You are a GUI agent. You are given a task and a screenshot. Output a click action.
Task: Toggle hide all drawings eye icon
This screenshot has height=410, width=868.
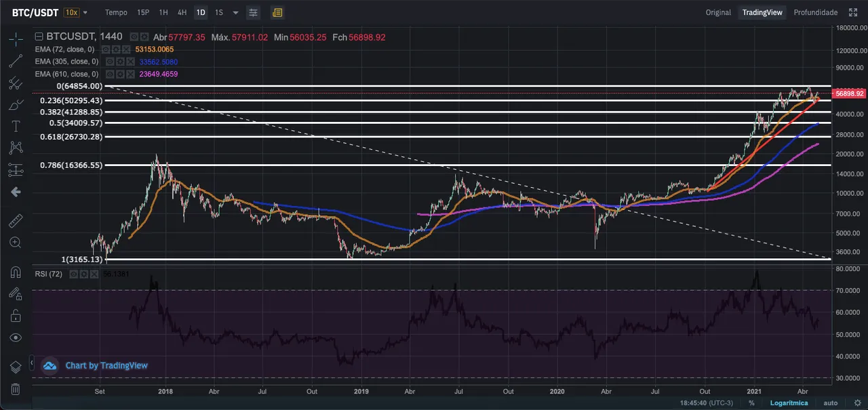tap(16, 337)
